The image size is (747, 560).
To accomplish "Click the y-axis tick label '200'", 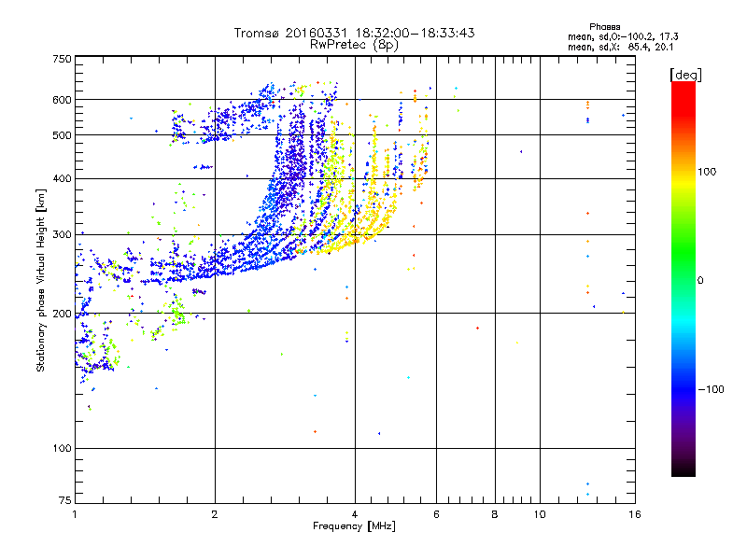I will coord(62,314).
